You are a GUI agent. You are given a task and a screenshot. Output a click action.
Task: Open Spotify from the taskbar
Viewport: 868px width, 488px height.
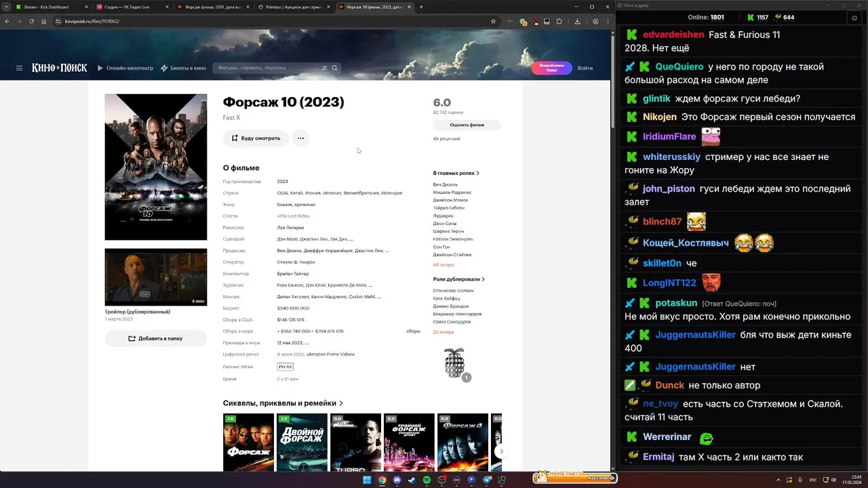(427, 480)
